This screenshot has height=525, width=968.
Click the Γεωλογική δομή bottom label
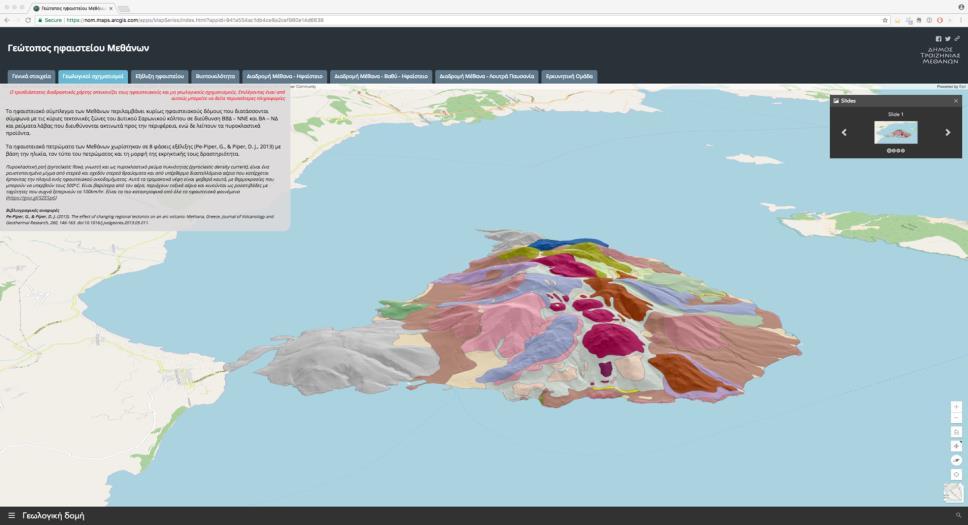(x=53, y=516)
